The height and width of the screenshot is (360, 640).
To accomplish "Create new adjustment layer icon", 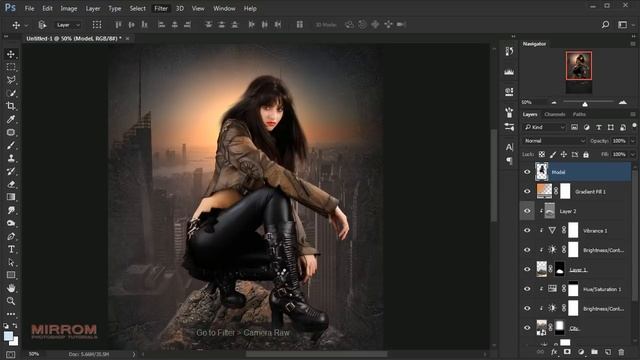I will point(580,351).
